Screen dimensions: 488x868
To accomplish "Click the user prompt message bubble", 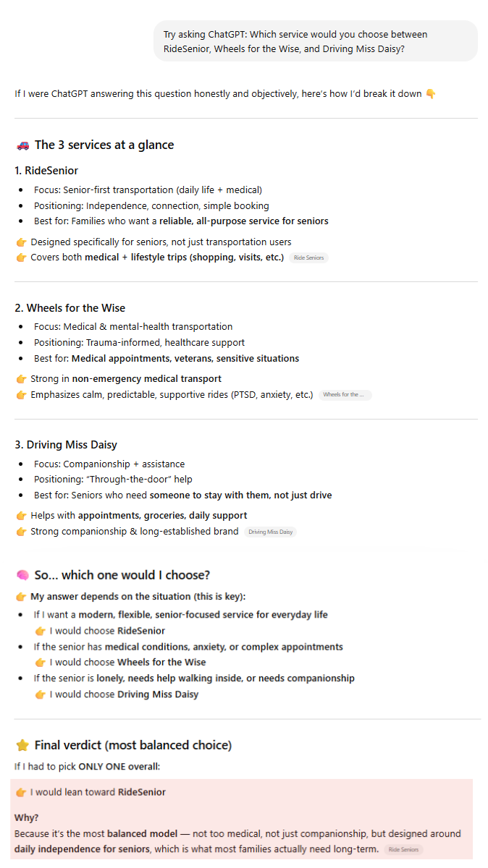I will pos(316,41).
